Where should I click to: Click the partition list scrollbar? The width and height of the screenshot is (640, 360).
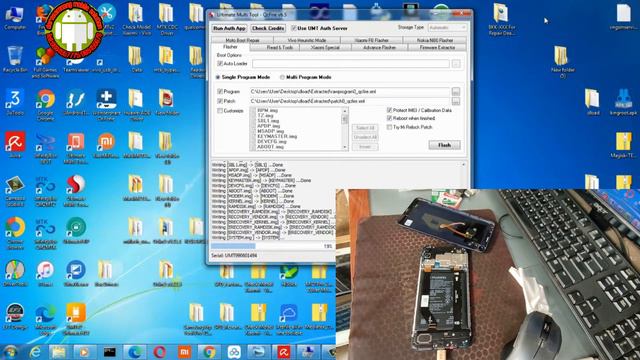pos(345,129)
